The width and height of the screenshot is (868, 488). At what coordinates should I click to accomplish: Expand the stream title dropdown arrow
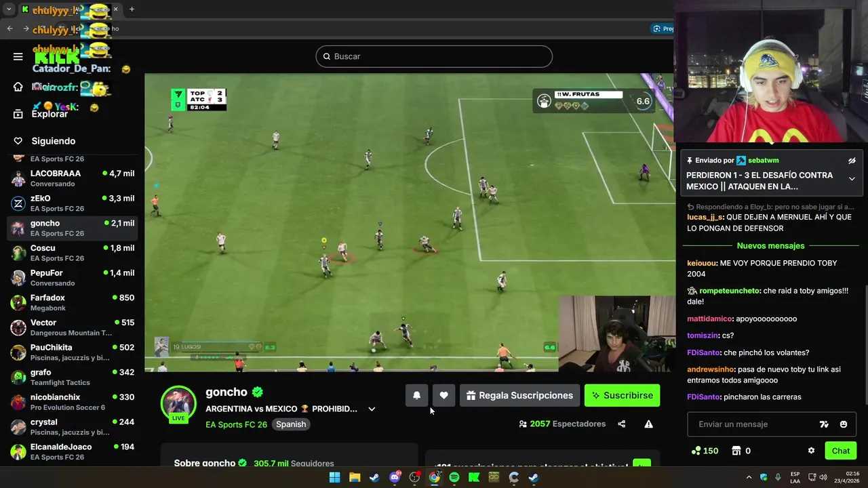pyautogui.click(x=372, y=409)
